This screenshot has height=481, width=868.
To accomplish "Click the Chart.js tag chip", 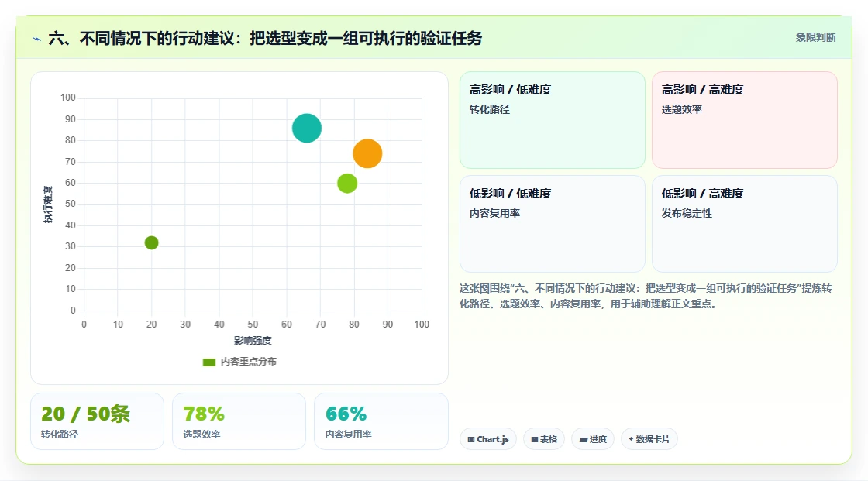I will pyautogui.click(x=488, y=439).
